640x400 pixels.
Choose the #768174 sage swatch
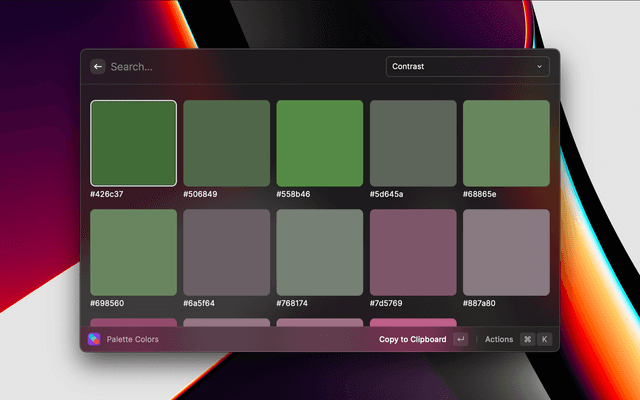(x=320, y=252)
